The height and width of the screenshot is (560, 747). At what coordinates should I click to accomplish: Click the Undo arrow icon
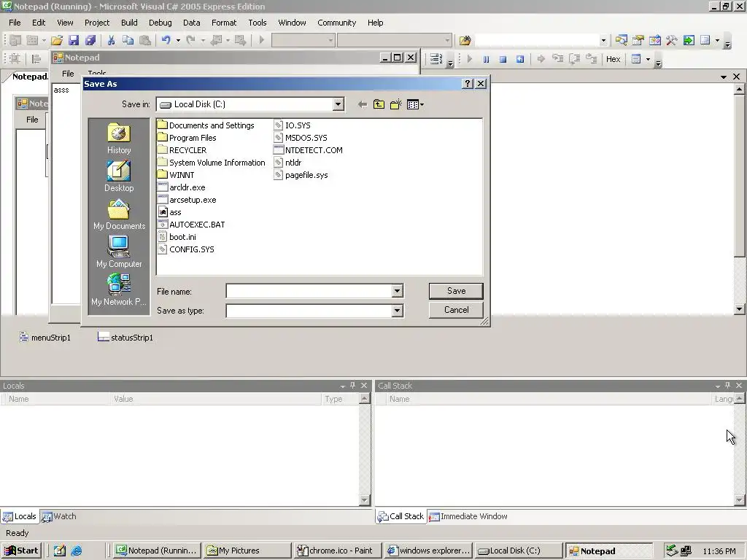click(166, 41)
